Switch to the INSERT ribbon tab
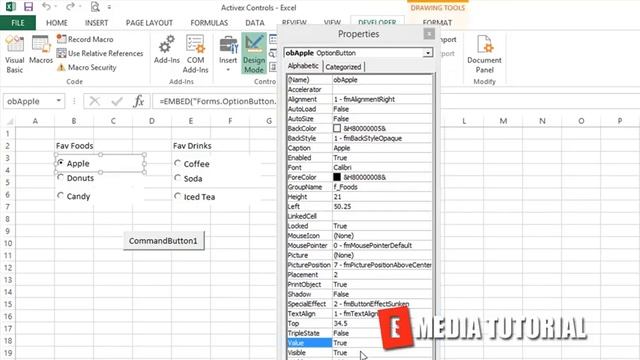Viewport: 640px width, 360px height. click(x=96, y=23)
